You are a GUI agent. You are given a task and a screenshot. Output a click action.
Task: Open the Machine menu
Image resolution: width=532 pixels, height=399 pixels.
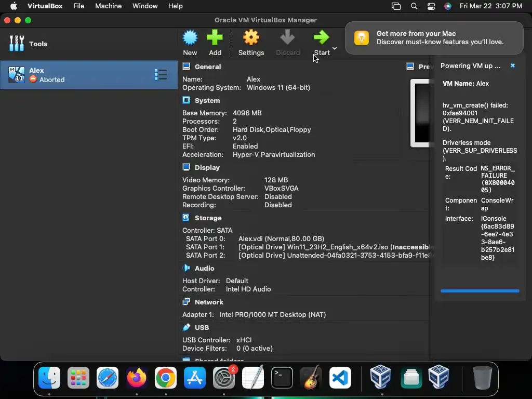108,6
